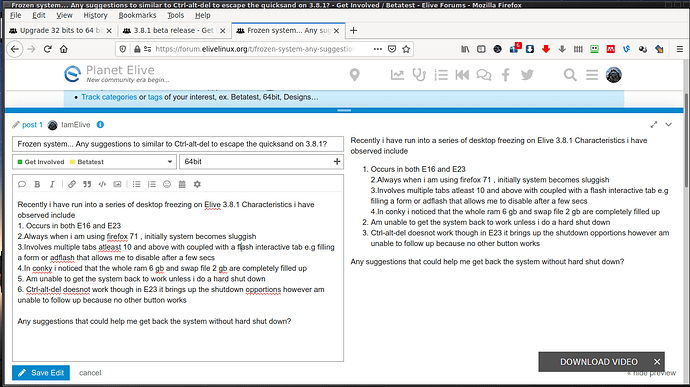Open emoji picker in composer toolbar
690x387 pixels.
coord(167,184)
